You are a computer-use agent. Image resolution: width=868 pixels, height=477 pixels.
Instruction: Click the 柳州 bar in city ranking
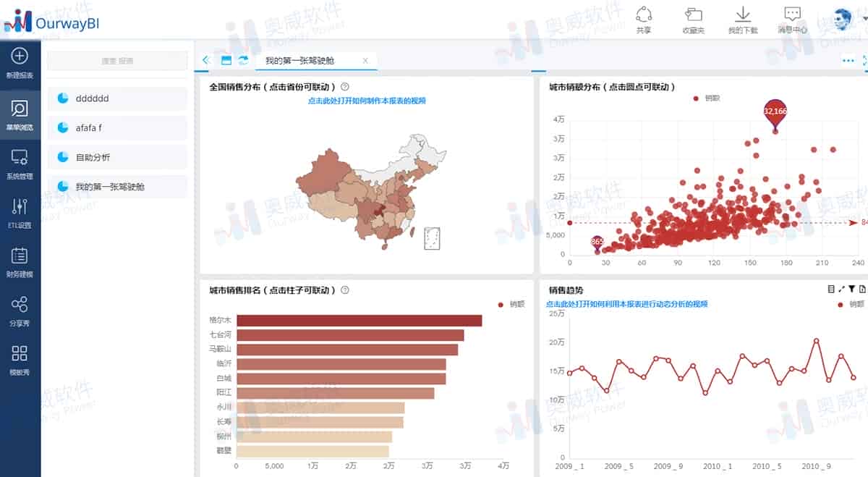tap(314, 436)
